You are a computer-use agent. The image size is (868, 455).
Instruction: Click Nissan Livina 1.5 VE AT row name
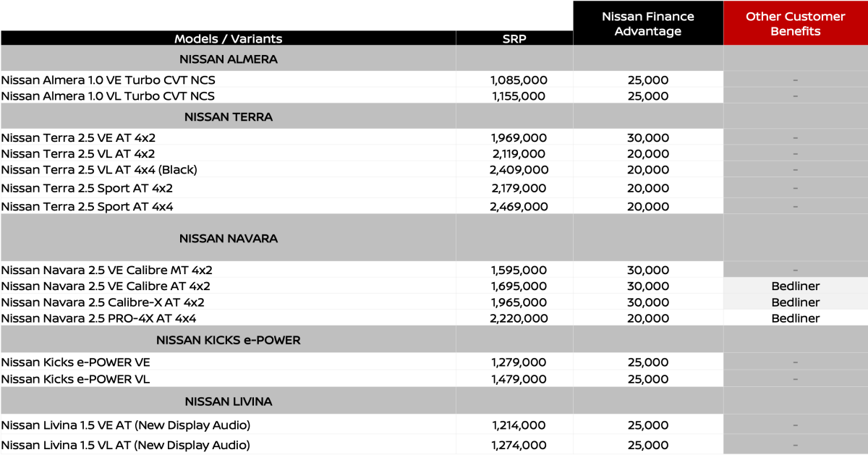(x=126, y=425)
